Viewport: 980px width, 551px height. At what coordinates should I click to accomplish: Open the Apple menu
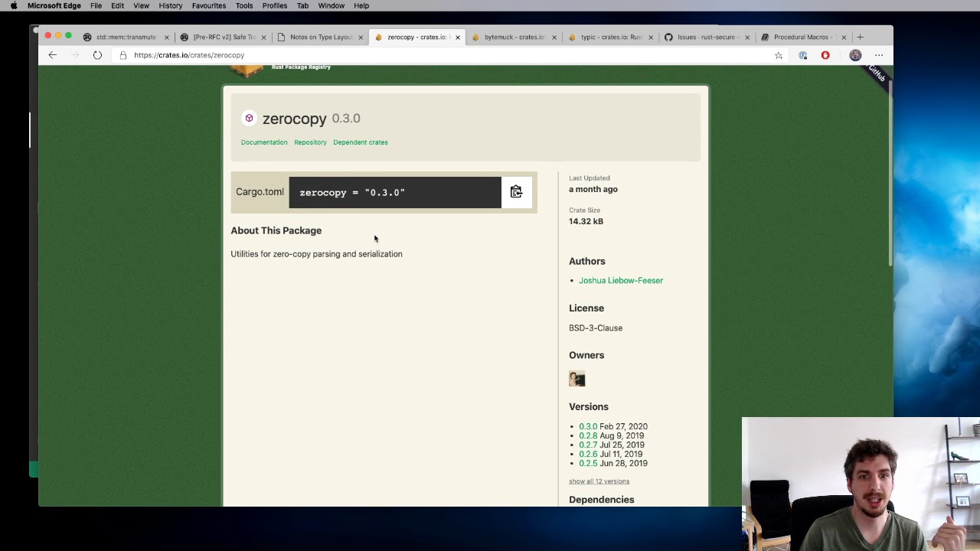coord(13,5)
